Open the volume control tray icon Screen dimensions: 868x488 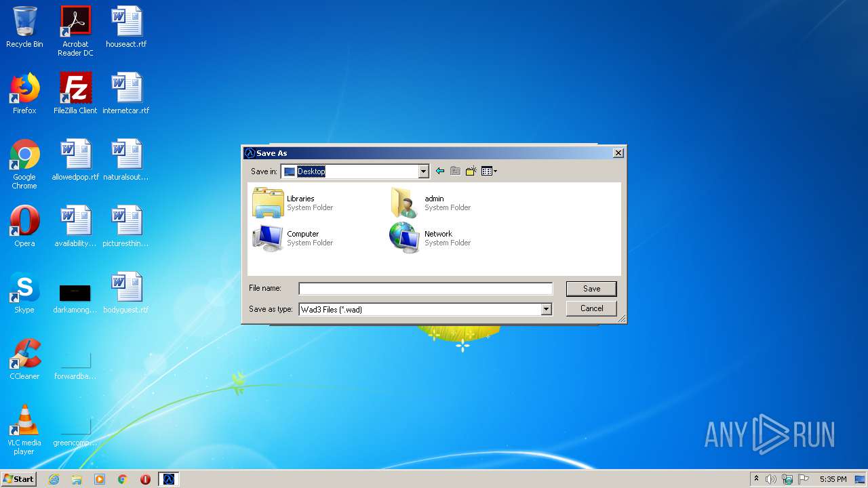point(771,479)
